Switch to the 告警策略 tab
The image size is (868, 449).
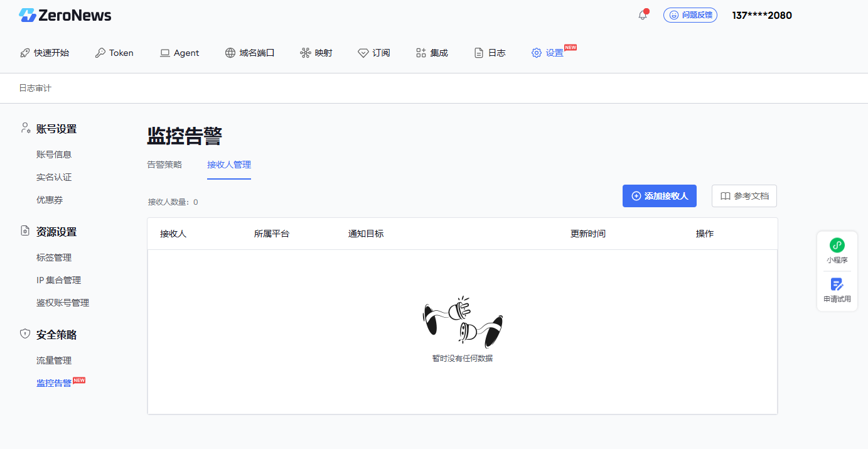coord(164,165)
